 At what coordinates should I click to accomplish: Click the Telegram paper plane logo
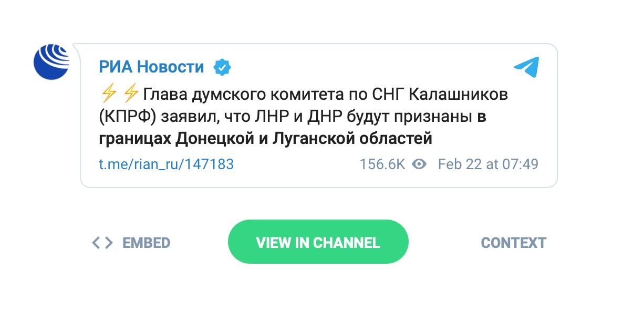526,67
